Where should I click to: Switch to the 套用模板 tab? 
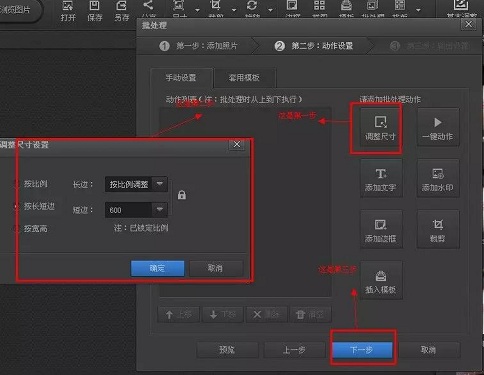coord(244,78)
